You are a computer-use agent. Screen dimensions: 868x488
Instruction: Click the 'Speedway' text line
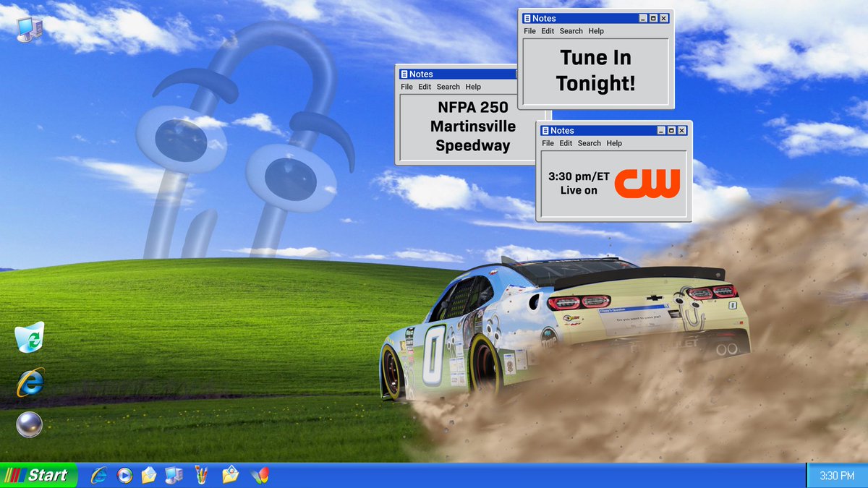(x=473, y=145)
